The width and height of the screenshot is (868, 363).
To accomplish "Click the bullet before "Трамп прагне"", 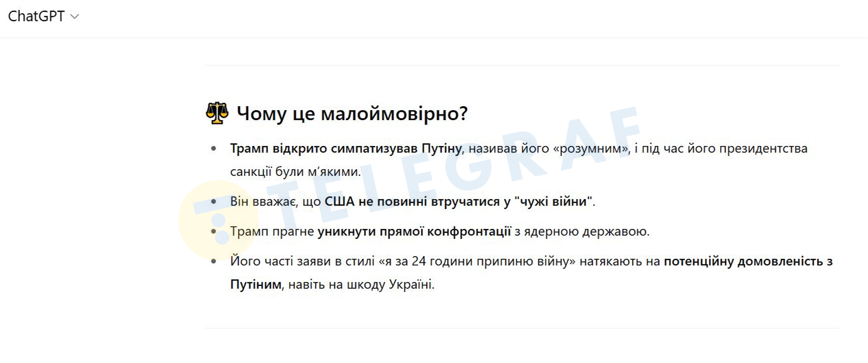I will [x=214, y=232].
